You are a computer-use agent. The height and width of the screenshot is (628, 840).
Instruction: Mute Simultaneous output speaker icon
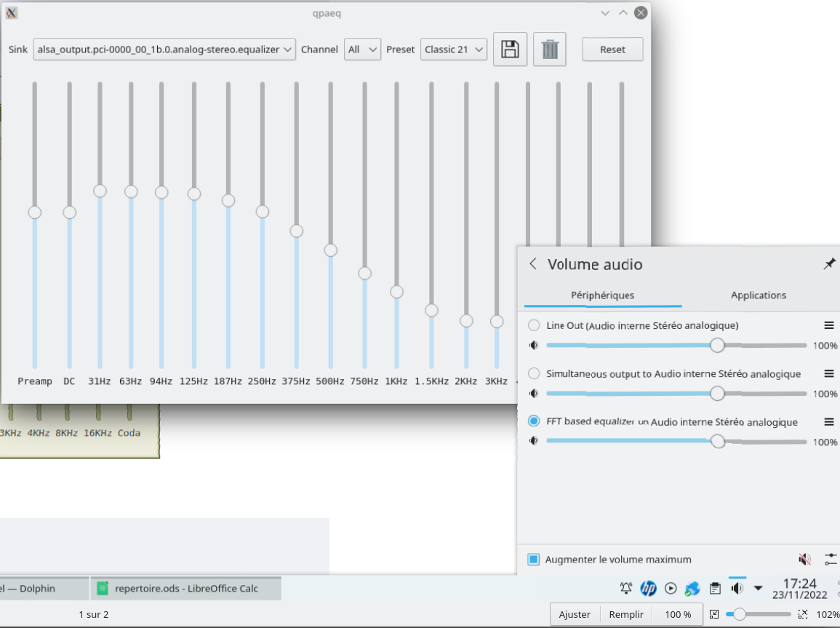[534, 393]
